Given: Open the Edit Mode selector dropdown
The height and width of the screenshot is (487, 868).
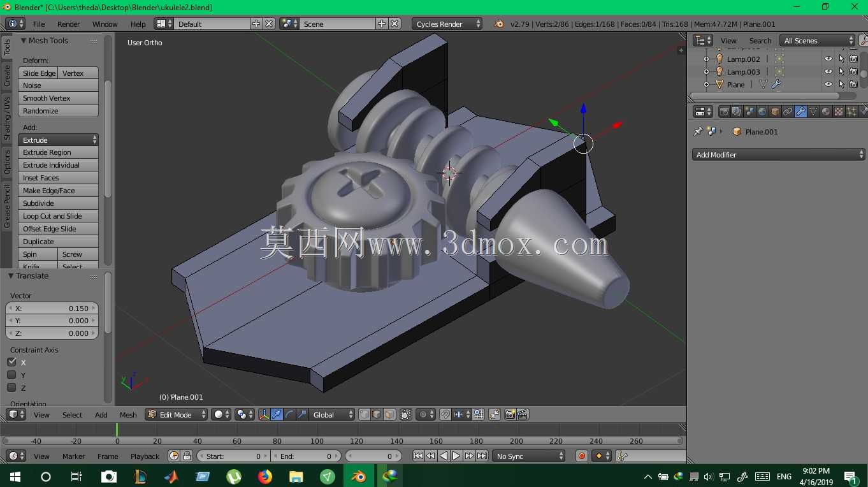Looking at the screenshot, I should pos(177,414).
